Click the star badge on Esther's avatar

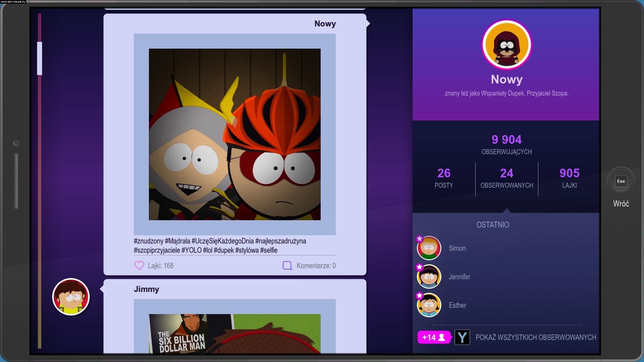pyautogui.click(x=420, y=296)
